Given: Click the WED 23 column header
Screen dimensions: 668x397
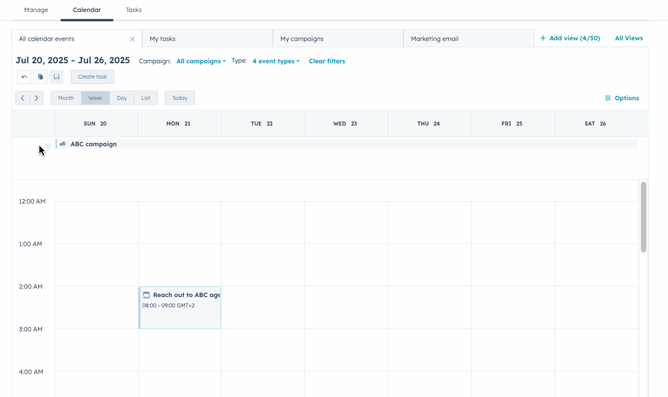Looking at the screenshot, I should [x=345, y=124].
